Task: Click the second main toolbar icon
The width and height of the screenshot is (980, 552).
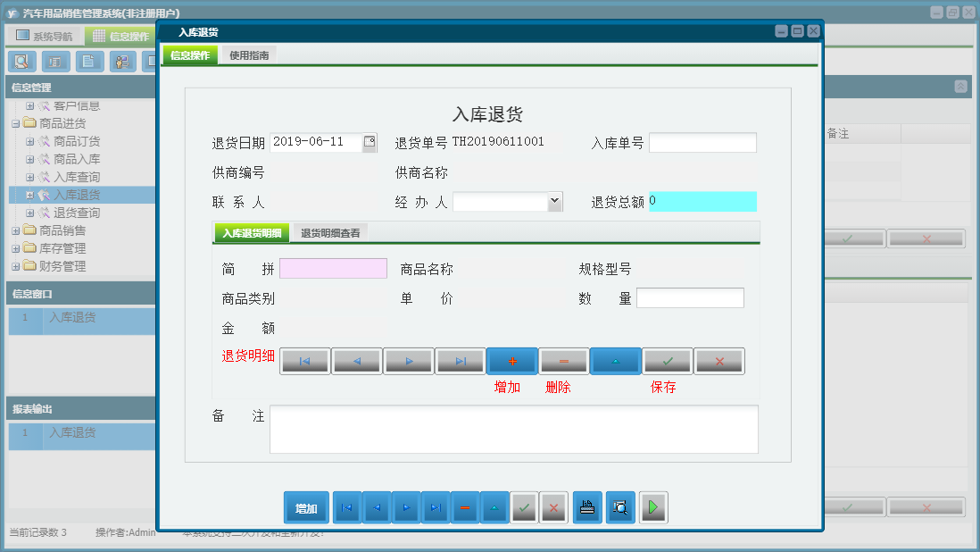Action: [x=55, y=62]
